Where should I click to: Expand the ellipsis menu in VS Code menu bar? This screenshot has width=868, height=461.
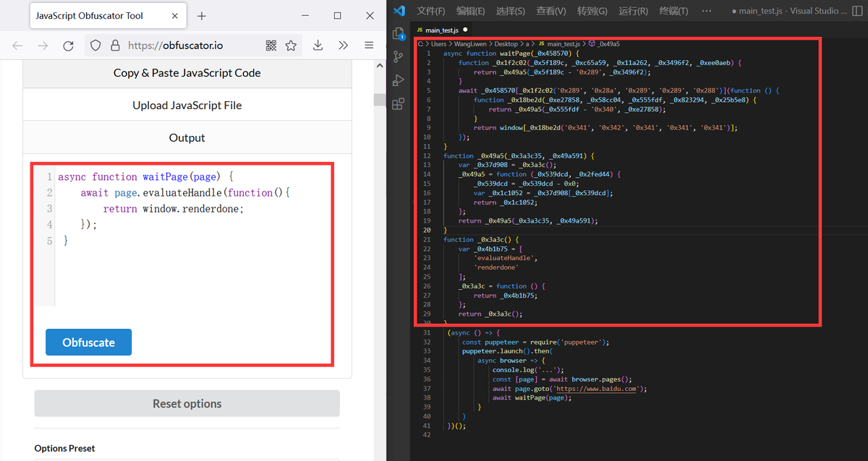(706, 10)
